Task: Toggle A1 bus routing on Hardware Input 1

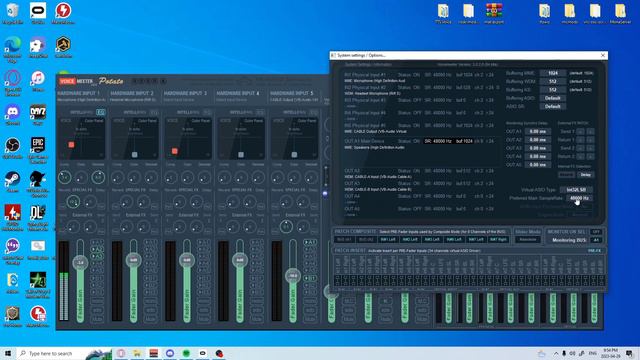Action: point(97,242)
